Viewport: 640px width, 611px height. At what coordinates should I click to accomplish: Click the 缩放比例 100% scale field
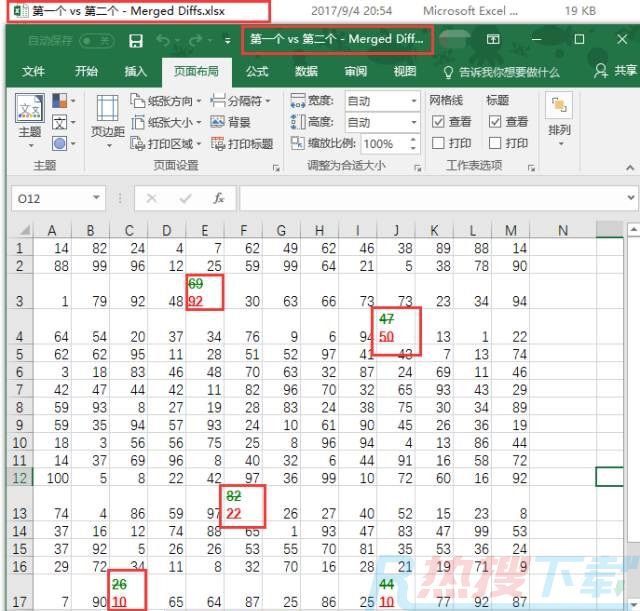pos(384,144)
